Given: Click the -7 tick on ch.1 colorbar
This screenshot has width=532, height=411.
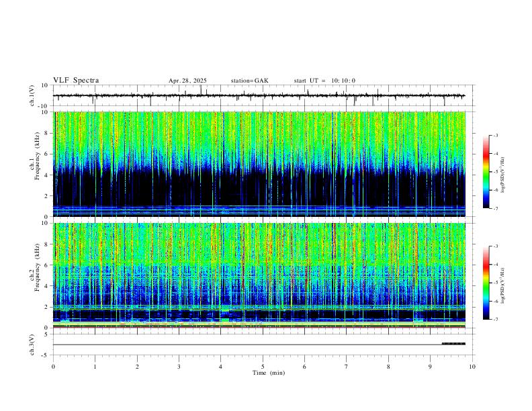Looking at the screenshot, I should [495, 208].
